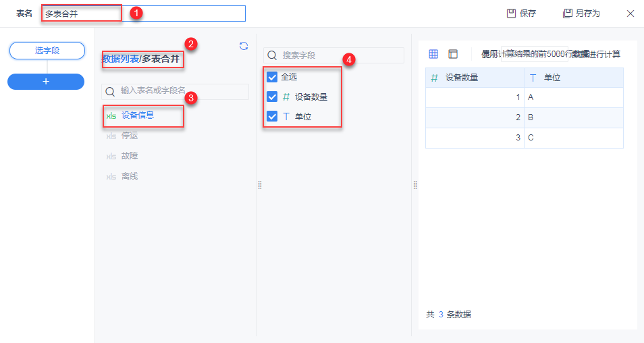Click the 离线 xls file icon
The image size is (644, 343).
(x=111, y=176)
